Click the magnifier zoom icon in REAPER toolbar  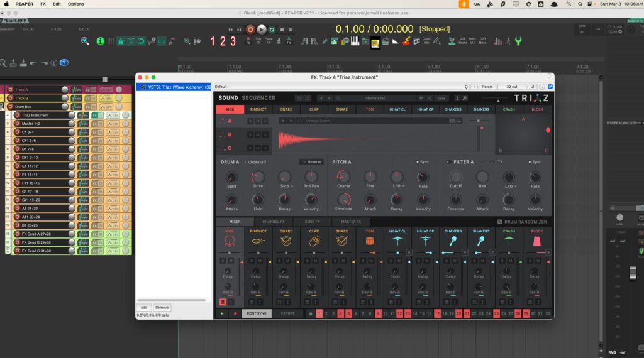85,41
